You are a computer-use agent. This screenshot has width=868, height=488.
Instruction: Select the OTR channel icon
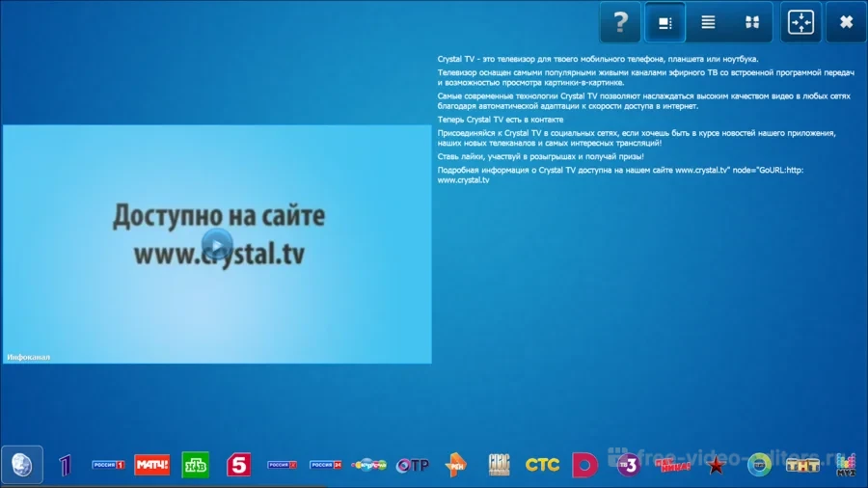pos(413,465)
